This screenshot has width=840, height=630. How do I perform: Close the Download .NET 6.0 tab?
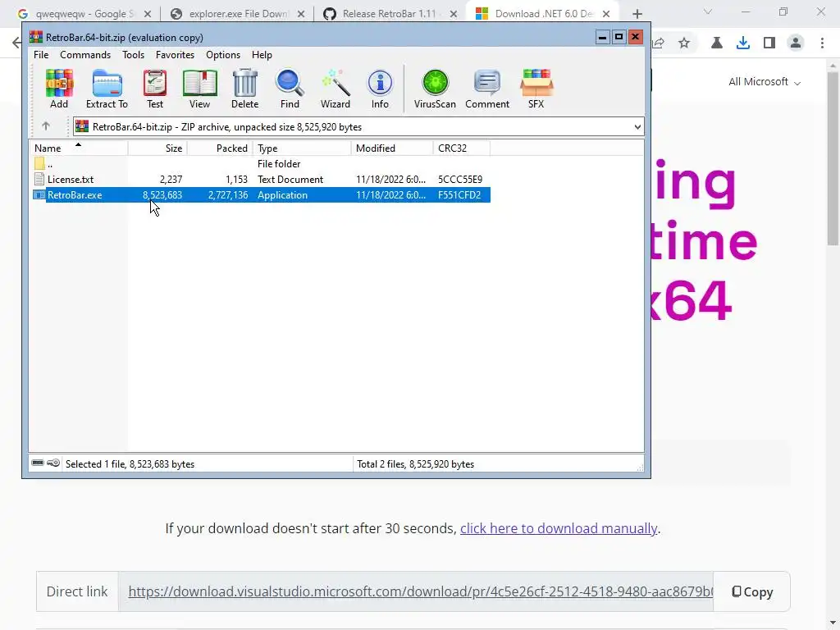click(x=606, y=14)
